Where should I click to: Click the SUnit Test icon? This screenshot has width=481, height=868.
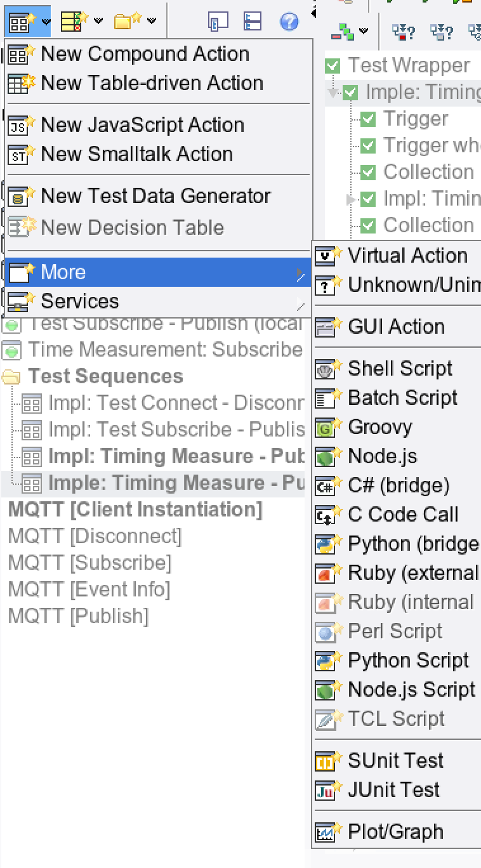tap(325, 761)
